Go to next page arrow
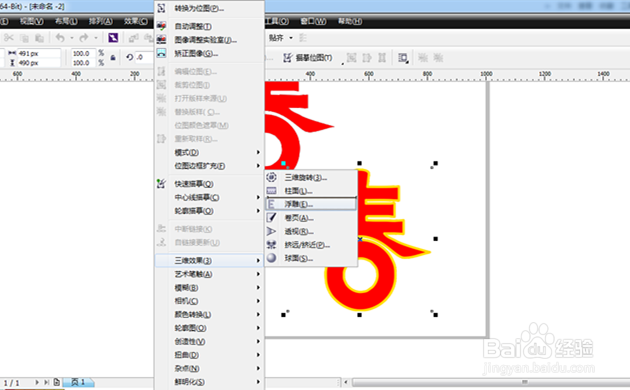 37,382
